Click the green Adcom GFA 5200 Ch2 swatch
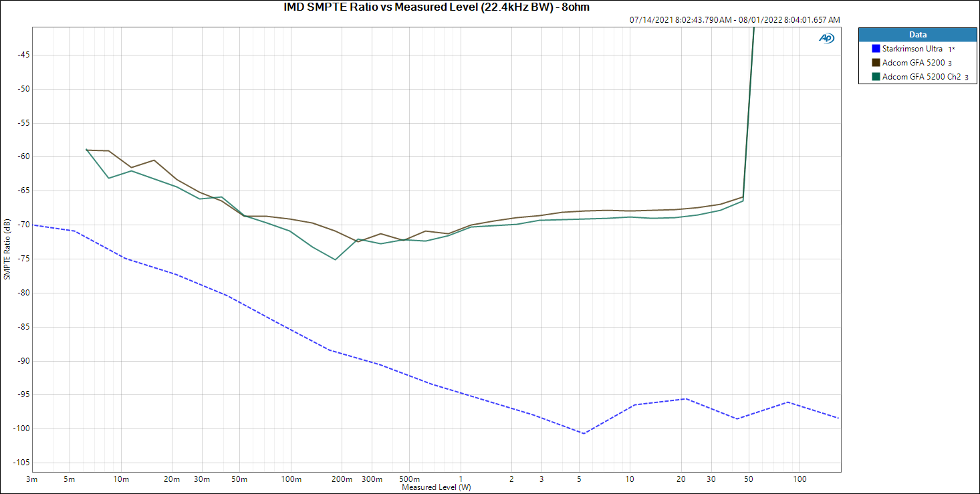This screenshot has width=980, height=494. pyautogui.click(x=876, y=77)
